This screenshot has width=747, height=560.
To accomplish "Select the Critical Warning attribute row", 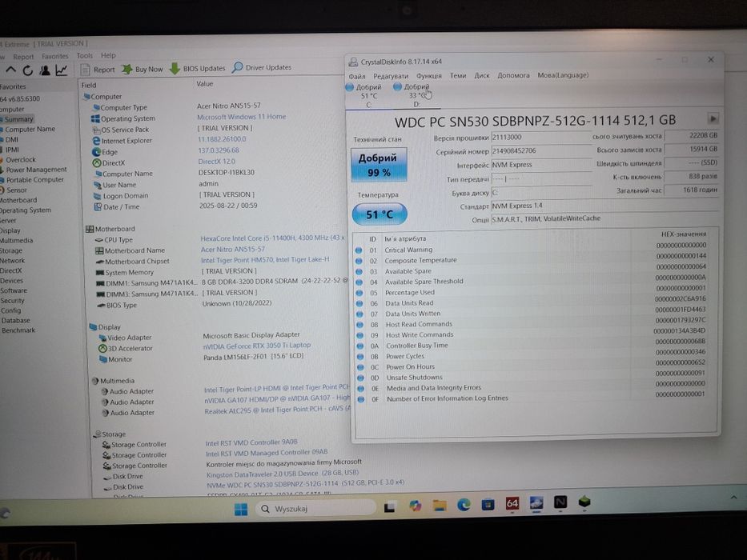I will point(531,250).
